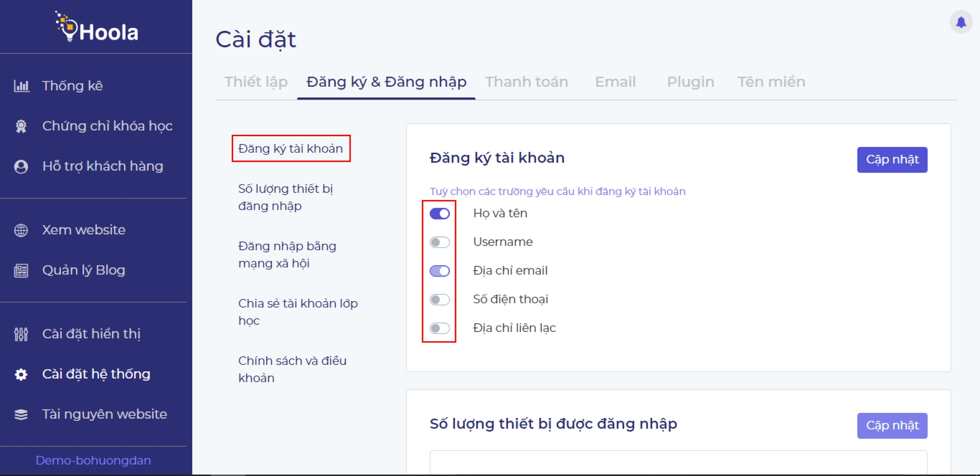The height and width of the screenshot is (476, 980).
Task: Open the Plugin tab
Action: pyautogui.click(x=690, y=82)
